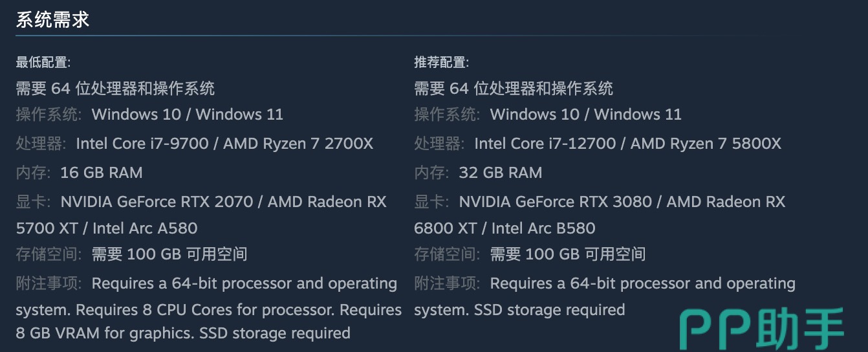
Task: Click the AMD Ryzen 7 5800X text
Action: pyautogui.click(x=706, y=143)
